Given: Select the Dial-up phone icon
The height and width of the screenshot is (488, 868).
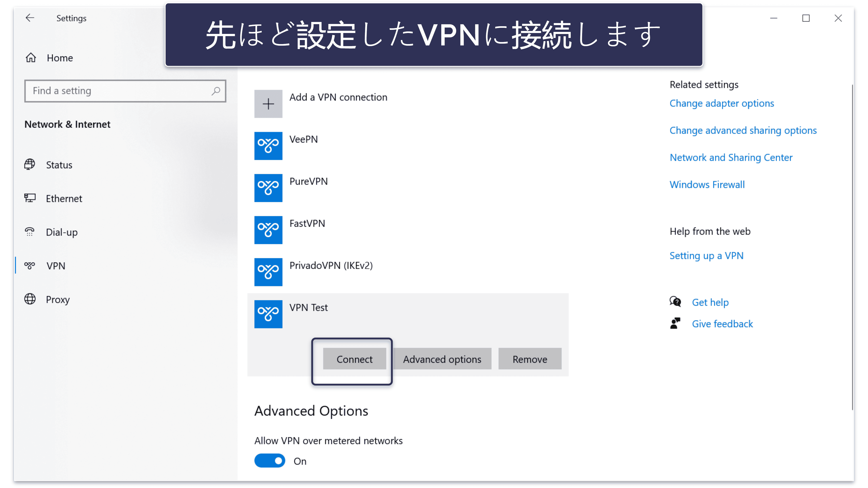Looking at the screenshot, I should point(30,232).
